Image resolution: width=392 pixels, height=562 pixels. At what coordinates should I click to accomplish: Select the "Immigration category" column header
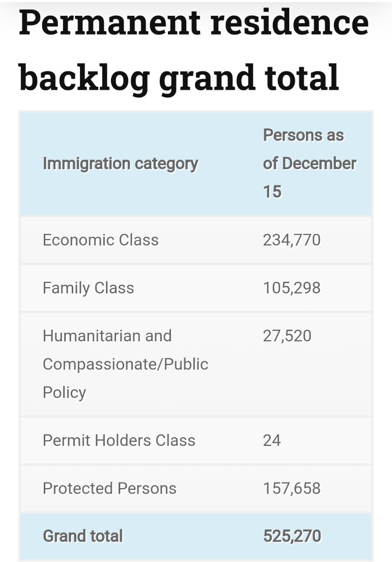point(120,164)
